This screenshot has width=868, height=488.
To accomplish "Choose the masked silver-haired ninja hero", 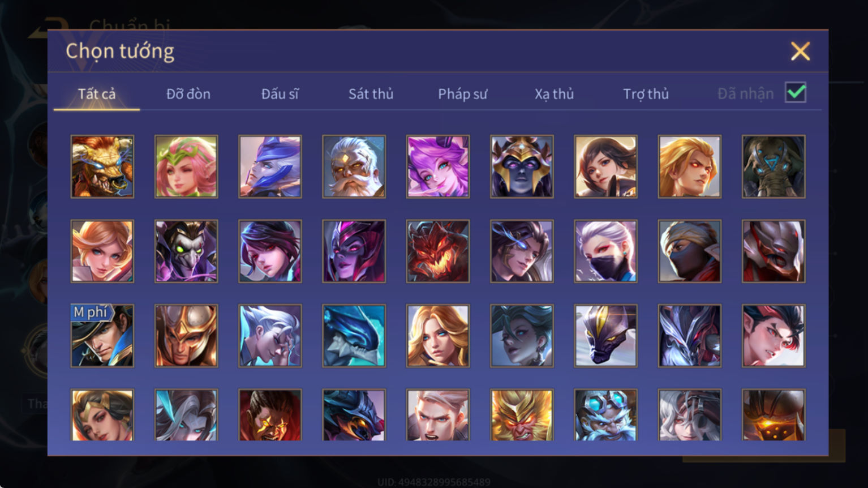I will click(605, 251).
